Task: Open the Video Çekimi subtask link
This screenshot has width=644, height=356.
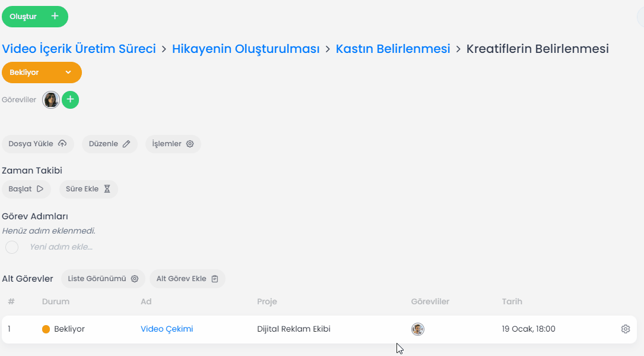Action: tap(167, 329)
